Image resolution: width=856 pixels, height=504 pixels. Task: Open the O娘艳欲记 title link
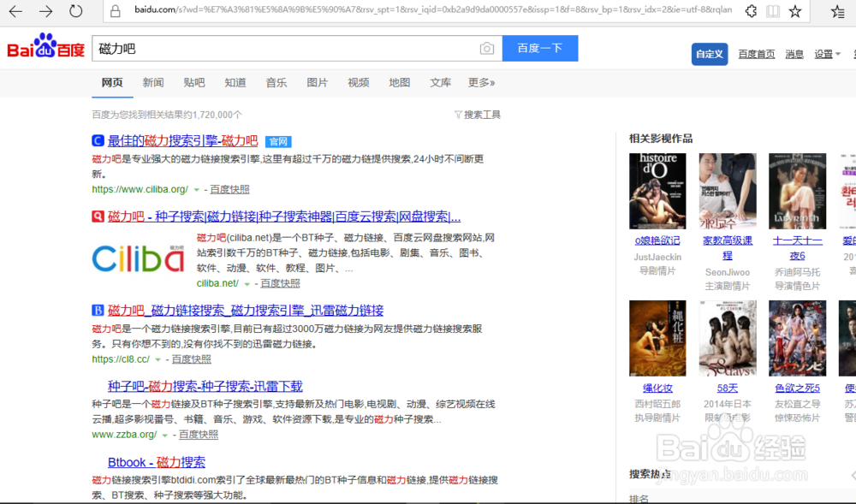pos(657,240)
